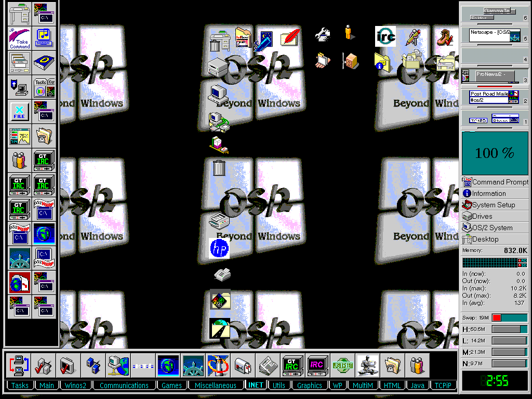Launch the pink IRC client icon
Viewport: 532px width, 399px height.
coord(317,365)
